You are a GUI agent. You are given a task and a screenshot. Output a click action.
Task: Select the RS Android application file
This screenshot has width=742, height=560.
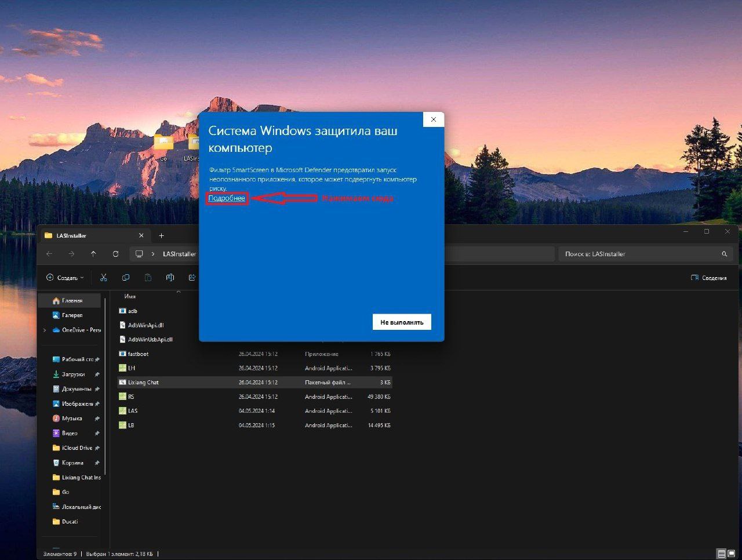(254, 397)
